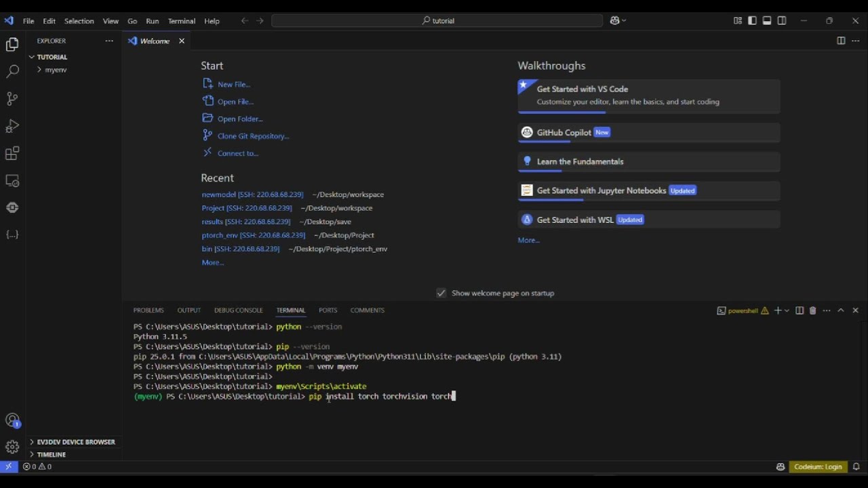Open the Selection menu
This screenshot has height=488, width=868.
click(79, 21)
